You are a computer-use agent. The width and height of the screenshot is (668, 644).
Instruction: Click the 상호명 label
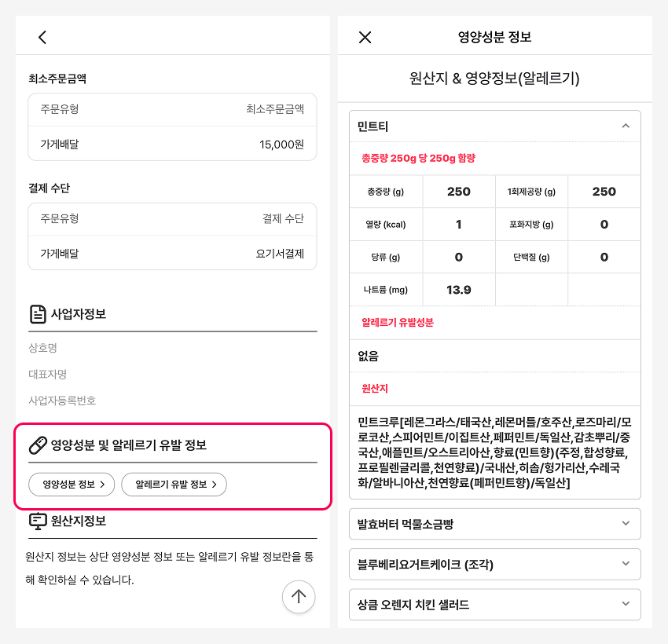click(x=43, y=348)
